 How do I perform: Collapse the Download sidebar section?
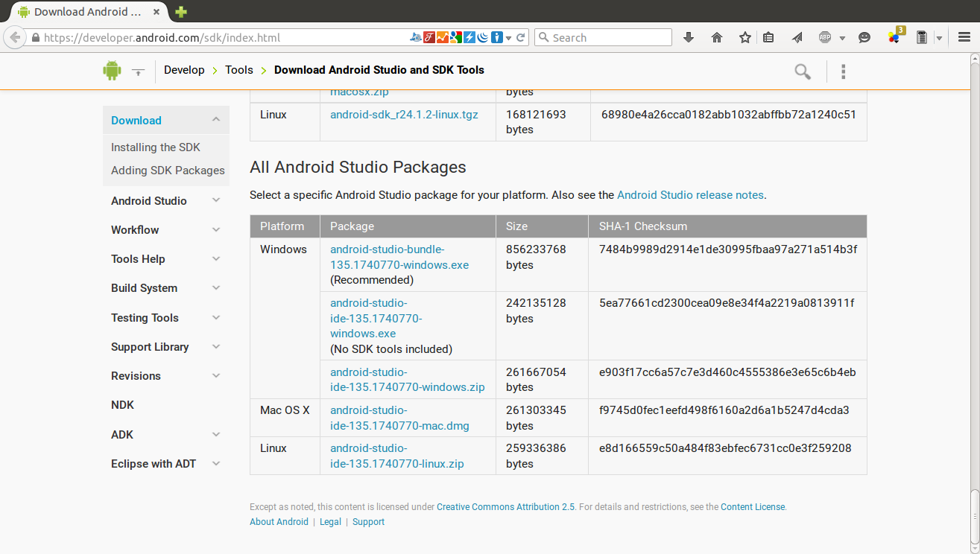pyautogui.click(x=216, y=120)
